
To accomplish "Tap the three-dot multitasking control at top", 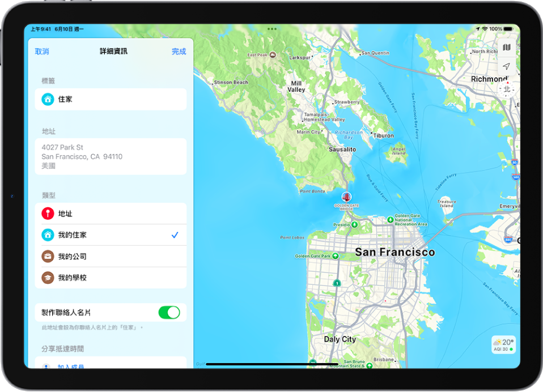I will point(272,29).
